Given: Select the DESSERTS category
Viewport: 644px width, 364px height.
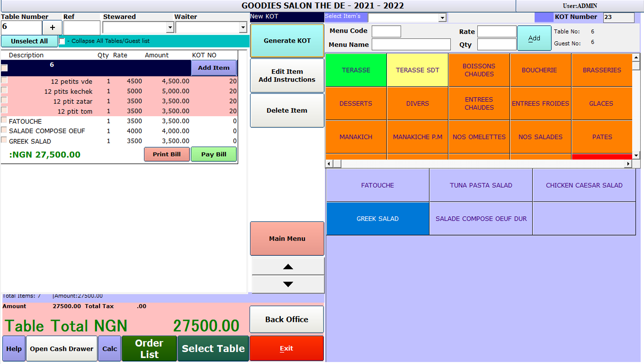Looking at the screenshot, I should pyautogui.click(x=356, y=103).
